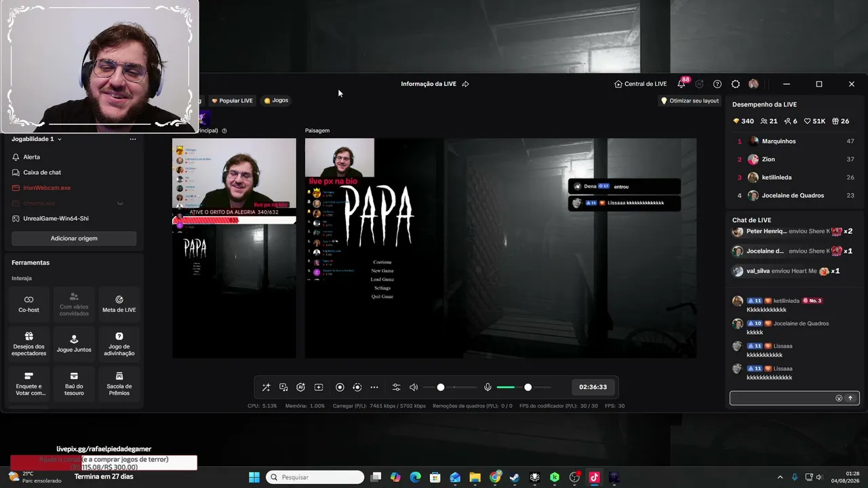Start recording with the record button
868x488 pixels.
(x=340, y=387)
